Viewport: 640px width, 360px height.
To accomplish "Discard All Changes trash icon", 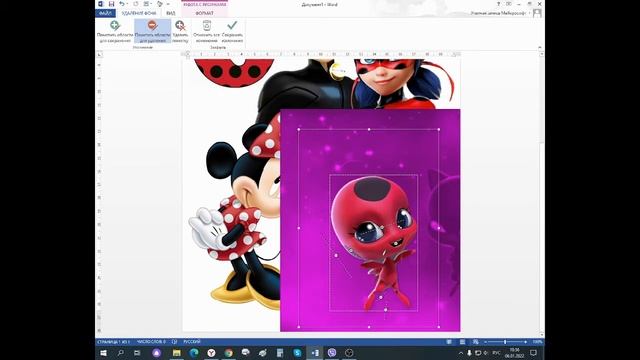I will pos(207,25).
